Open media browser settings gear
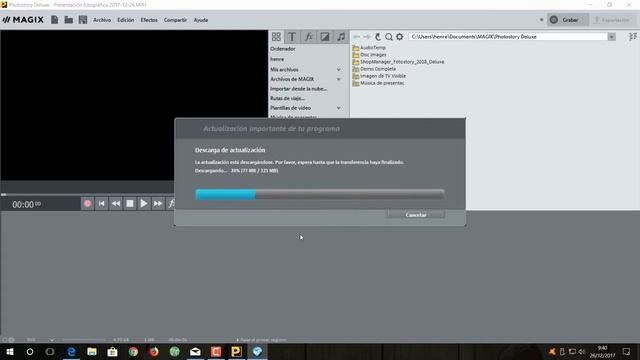The width and height of the screenshot is (640, 360). click(x=400, y=37)
